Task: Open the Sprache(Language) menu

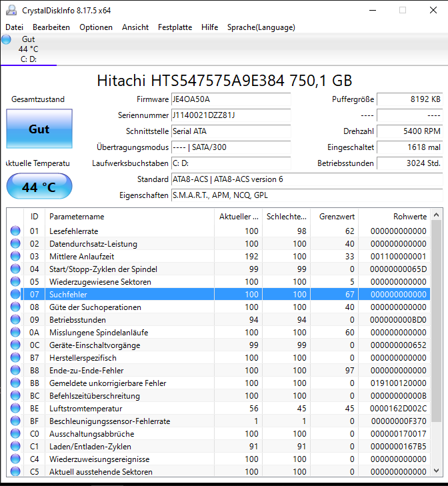Action: pos(261,27)
